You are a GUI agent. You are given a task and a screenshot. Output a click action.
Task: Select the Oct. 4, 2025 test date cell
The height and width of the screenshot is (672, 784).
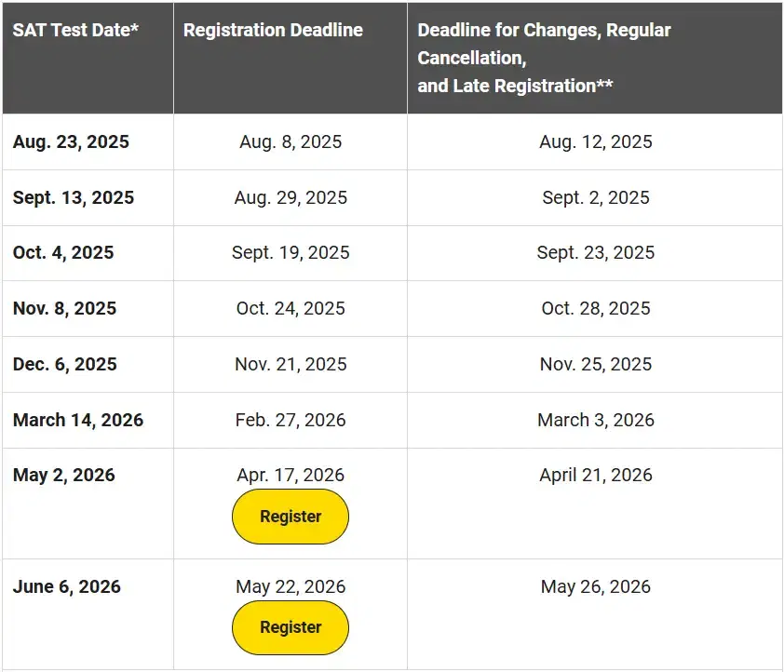click(63, 253)
